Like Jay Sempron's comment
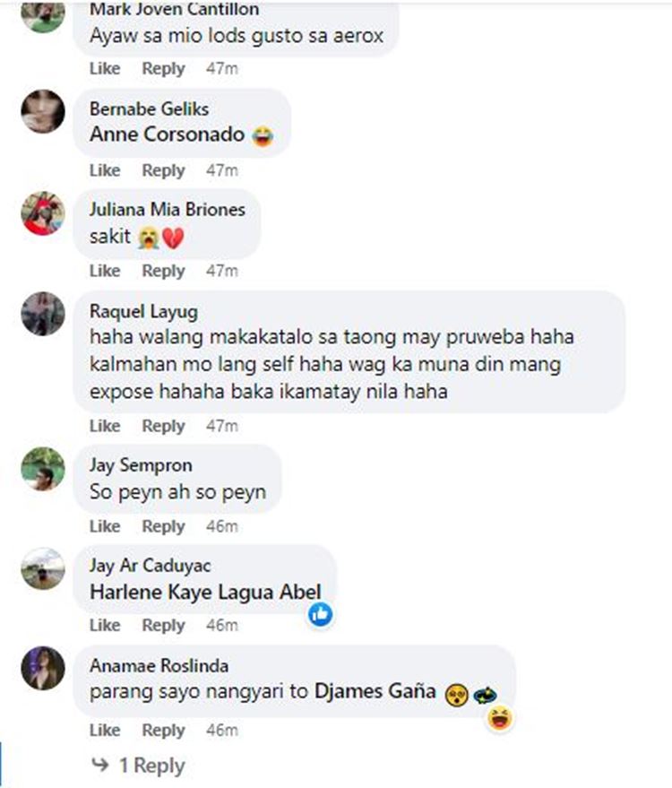Screen dimensions: 672x788 (x=105, y=526)
